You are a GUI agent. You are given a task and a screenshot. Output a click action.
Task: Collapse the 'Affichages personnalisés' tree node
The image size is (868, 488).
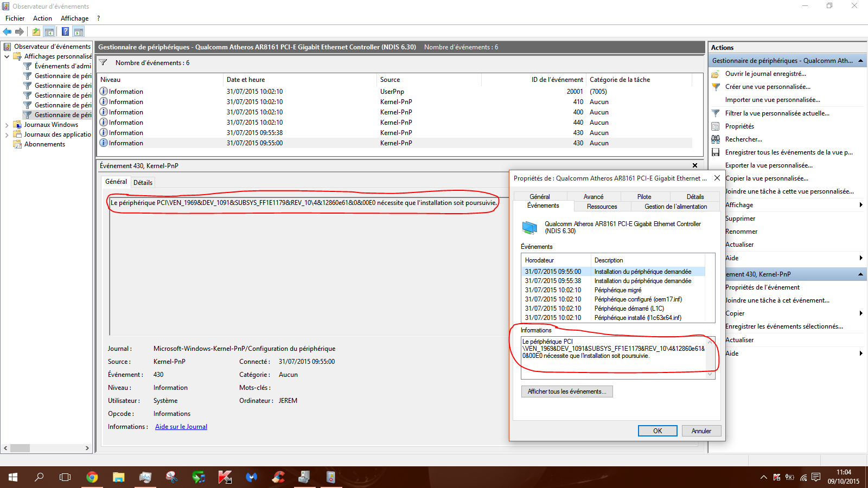(7, 56)
